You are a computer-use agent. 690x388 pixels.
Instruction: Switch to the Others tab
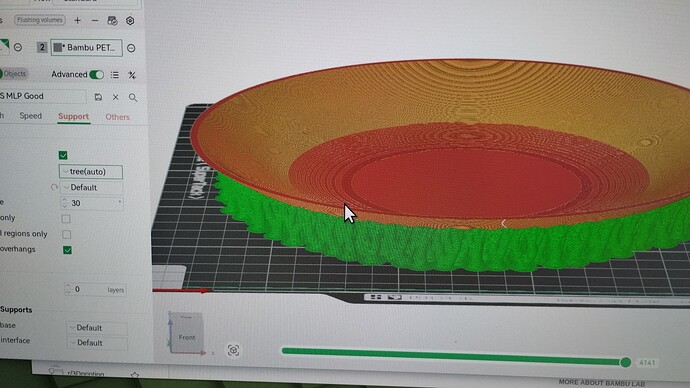(x=117, y=117)
